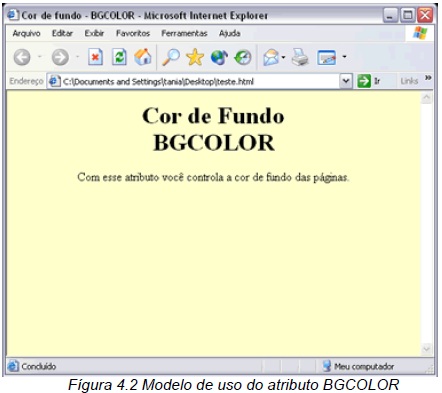442x393 pixels.
Task: Open the Ferramentas menu
Action: [x=184, y=33]
